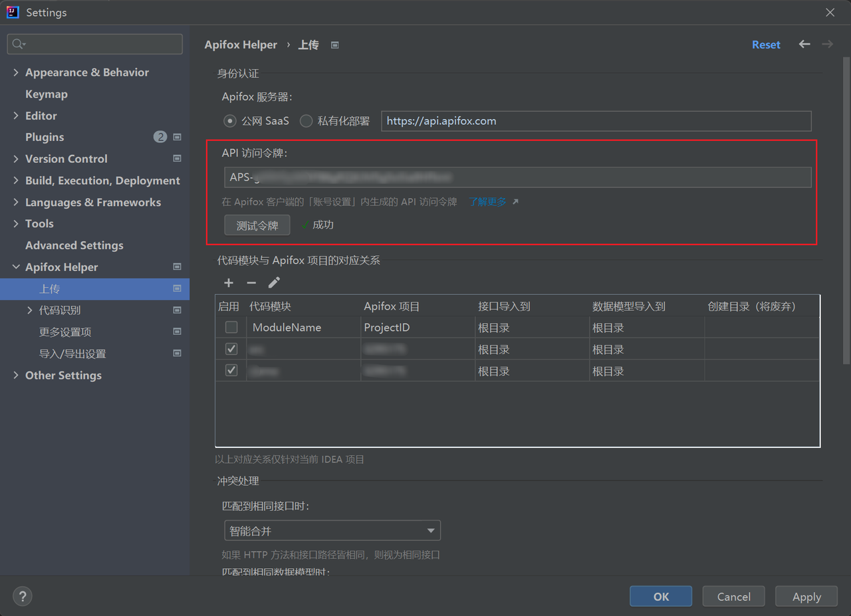851x616 pixels.
Task: Click the Apply button
Action: tap(806, 596)
